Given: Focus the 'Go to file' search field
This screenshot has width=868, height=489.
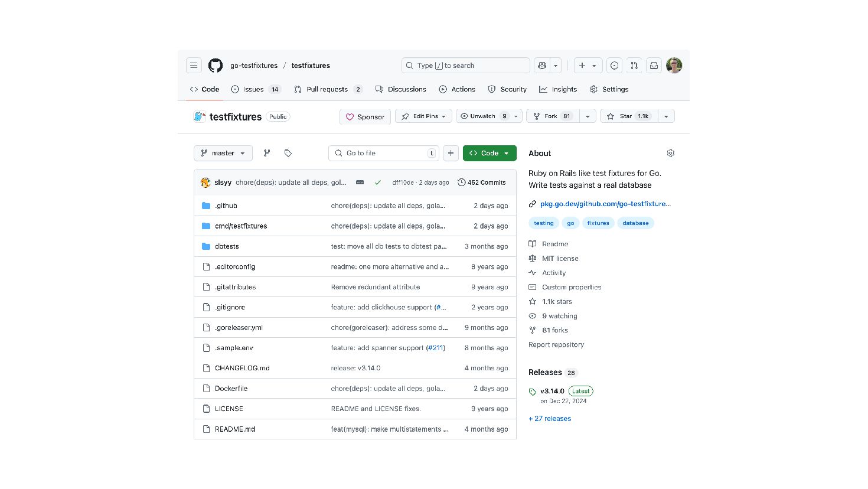Looking at the screenshot, I should 384,153.
